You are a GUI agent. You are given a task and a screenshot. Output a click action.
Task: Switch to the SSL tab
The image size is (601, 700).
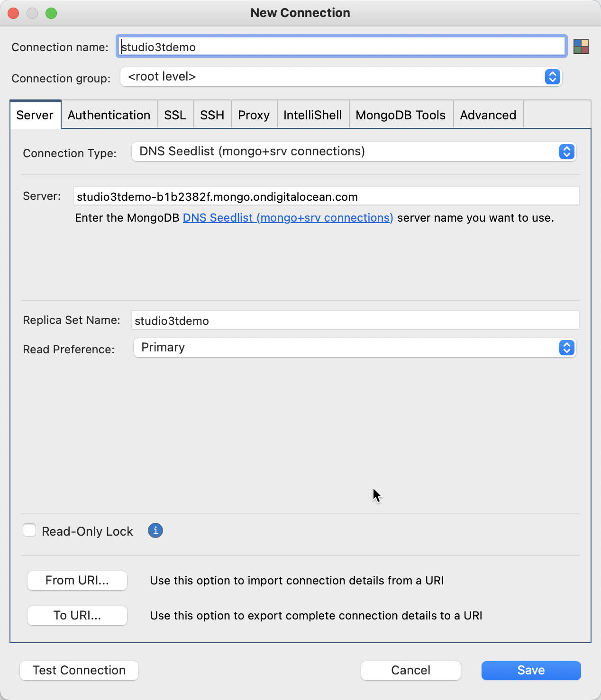[175, 115]
